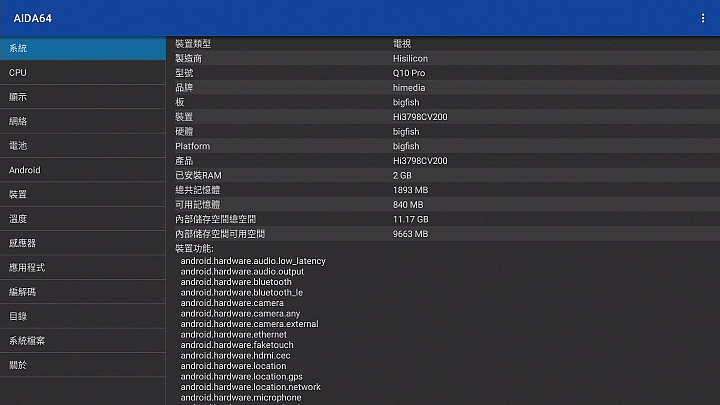
Task: Open the 溫度 section
Action: point(83,219)
